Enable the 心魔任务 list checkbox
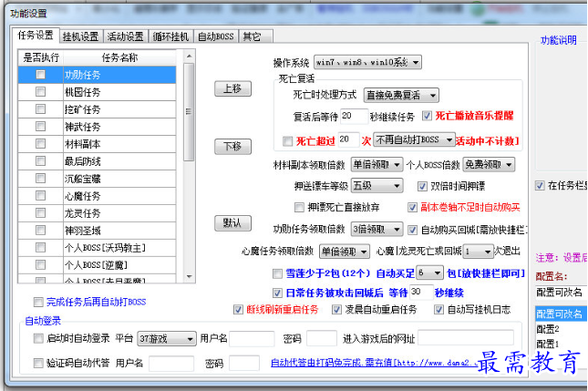 tap(40, 196)
